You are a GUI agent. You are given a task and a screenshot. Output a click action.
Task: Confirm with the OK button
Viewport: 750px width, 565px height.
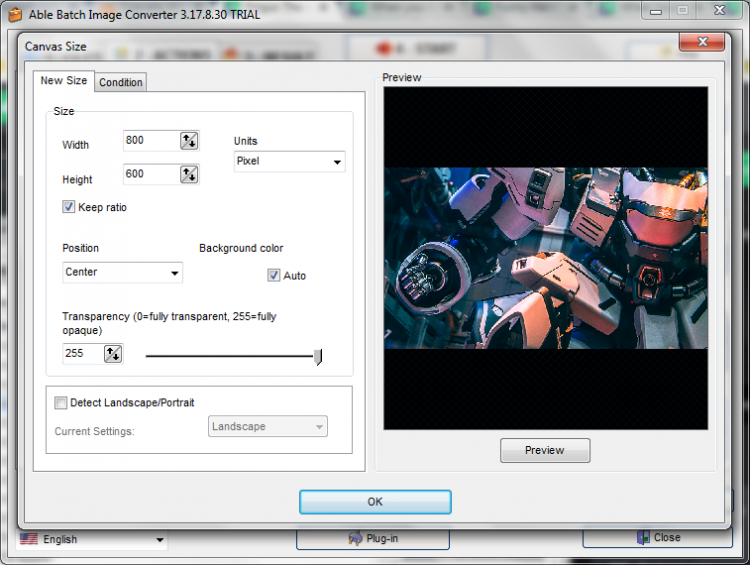click(x=375, y=502)
